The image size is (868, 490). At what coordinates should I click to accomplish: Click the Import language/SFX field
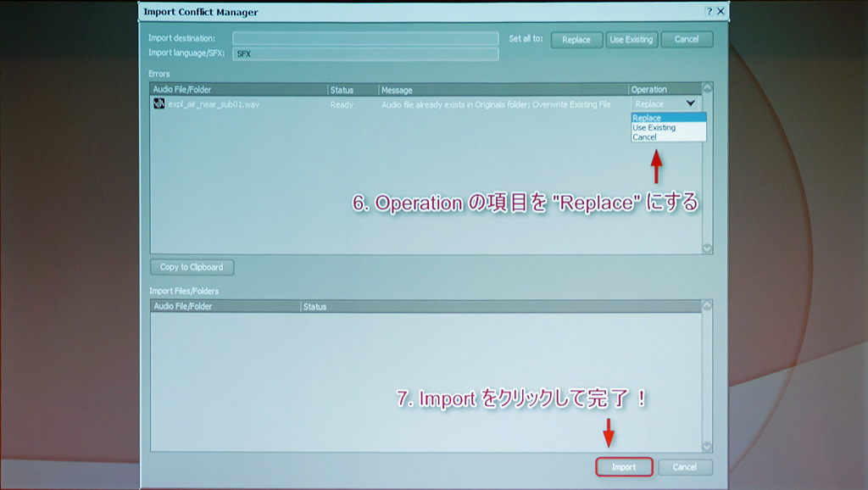[365, 53]
